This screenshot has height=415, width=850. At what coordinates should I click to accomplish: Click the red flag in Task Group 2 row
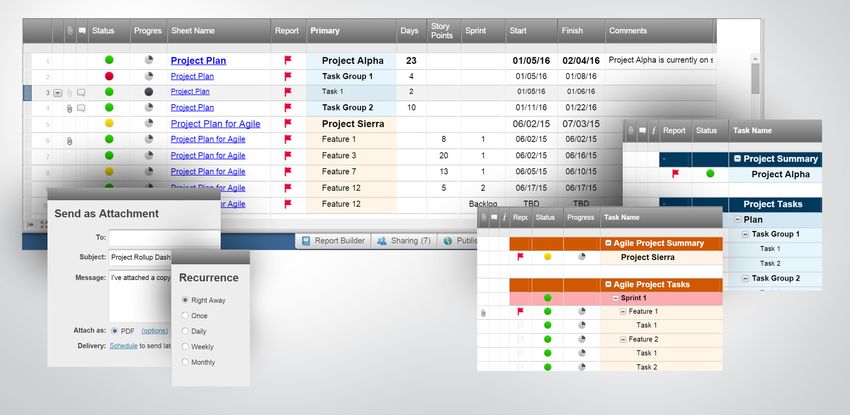tap(288, 107)
